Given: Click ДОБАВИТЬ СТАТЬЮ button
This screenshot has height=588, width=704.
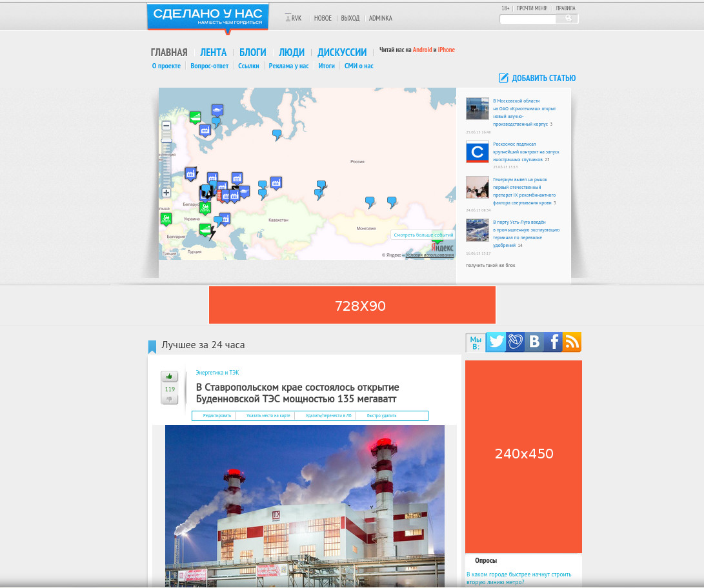Looking at the screenshot, I should [x=537, y=78].
